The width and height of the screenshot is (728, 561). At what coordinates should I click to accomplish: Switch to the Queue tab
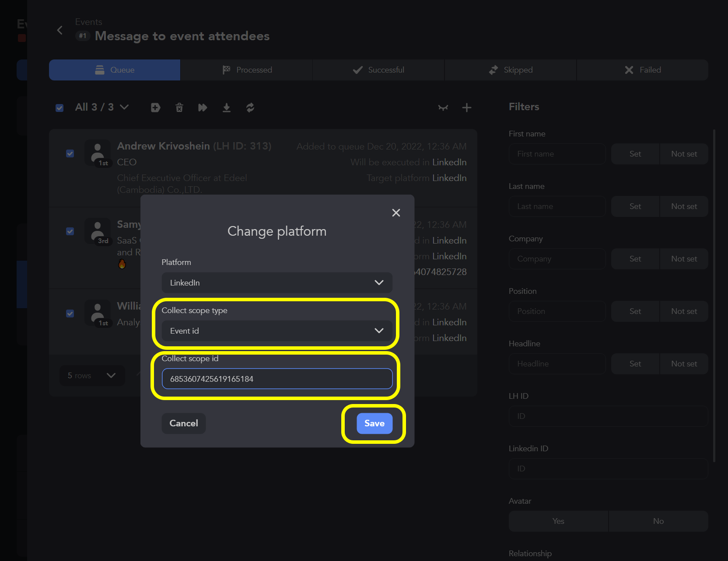coord(115,70)
